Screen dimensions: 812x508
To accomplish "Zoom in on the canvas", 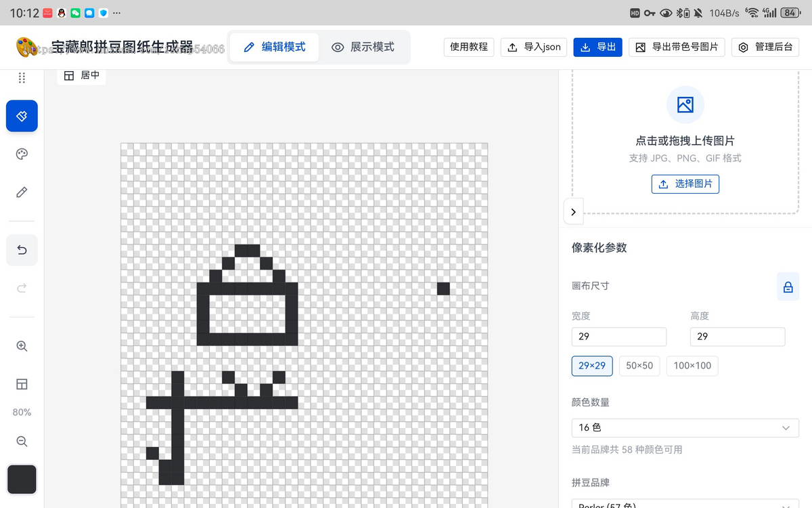I will click(x=22, y=346).
